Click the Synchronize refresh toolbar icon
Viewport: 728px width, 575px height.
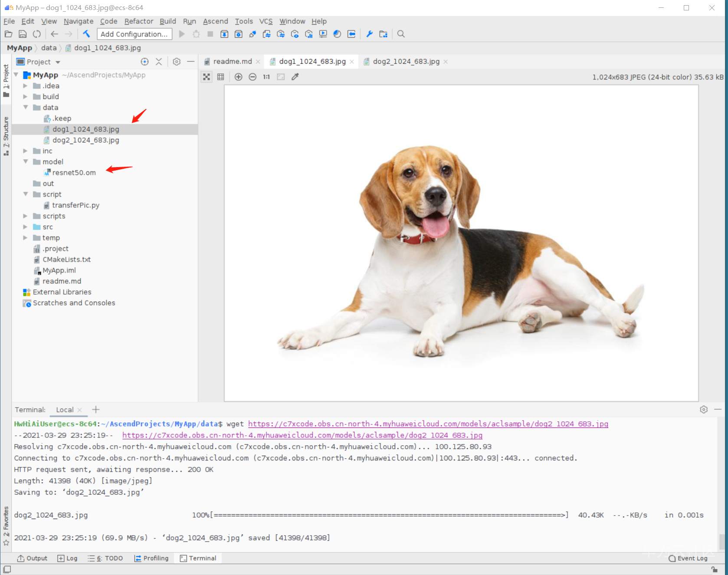(x=37, y=34)
